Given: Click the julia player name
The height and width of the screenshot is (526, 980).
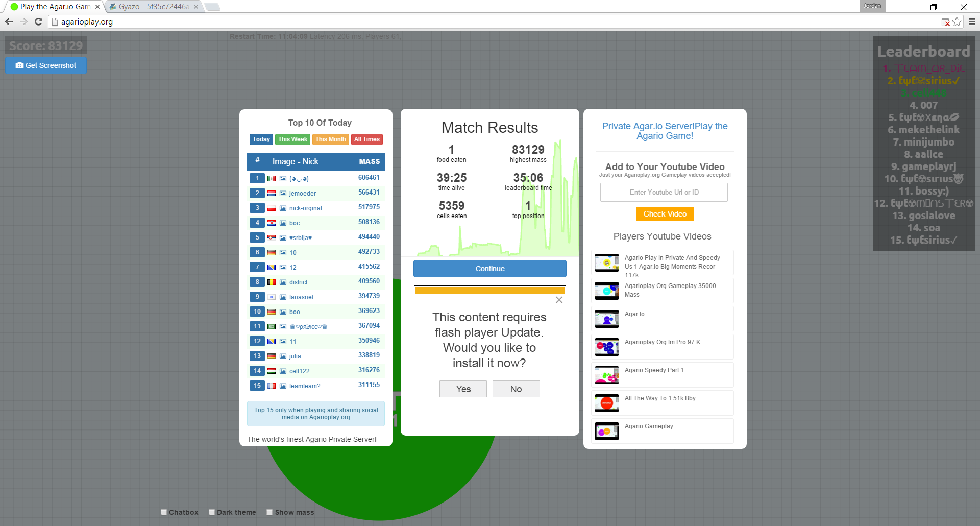Looking at the screenshot, I should pyautogui.click(x=295, y=356).
